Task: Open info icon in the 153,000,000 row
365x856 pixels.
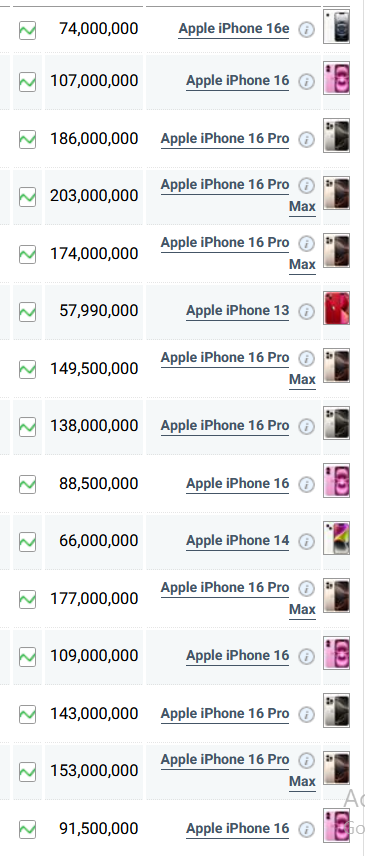Action: pyautogui.click(x=307, y=760)
